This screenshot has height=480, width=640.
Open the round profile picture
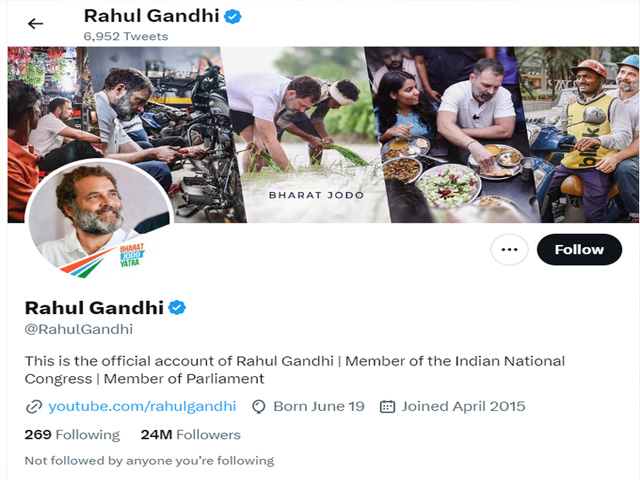pos(99,218)
